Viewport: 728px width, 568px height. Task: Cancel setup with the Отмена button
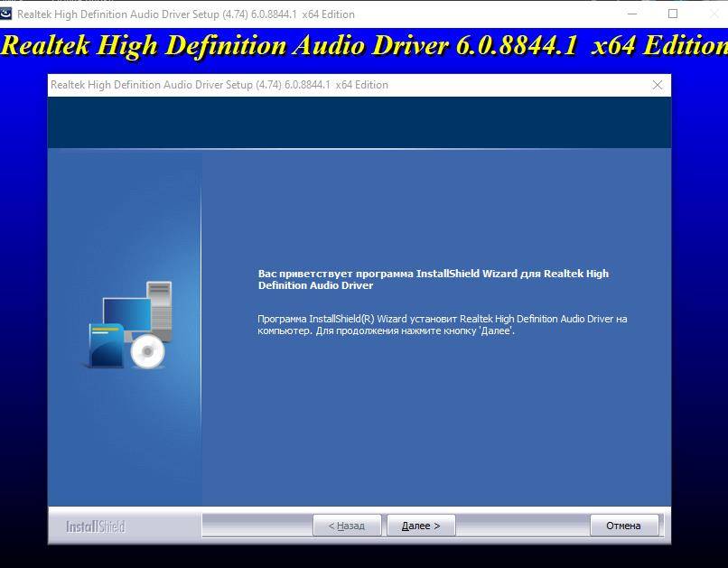click(x=623, y=526)
